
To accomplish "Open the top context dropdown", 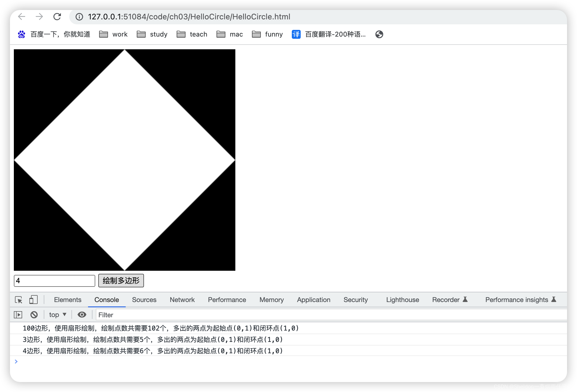I will [58, 315].
